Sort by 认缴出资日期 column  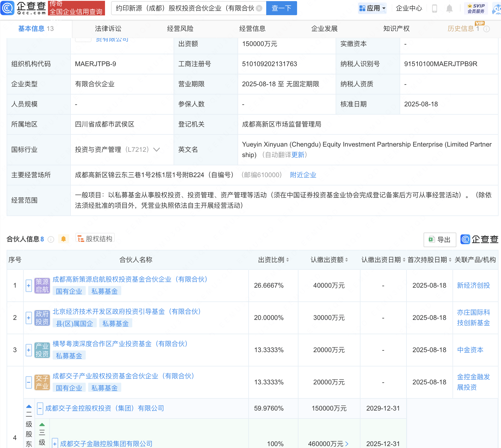coord(404,260)
